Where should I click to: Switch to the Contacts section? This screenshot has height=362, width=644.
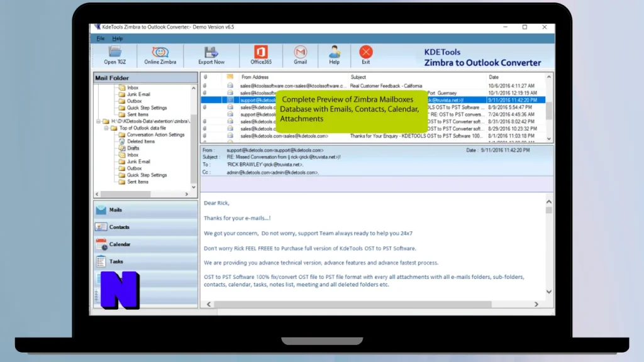tap(145, 227)
